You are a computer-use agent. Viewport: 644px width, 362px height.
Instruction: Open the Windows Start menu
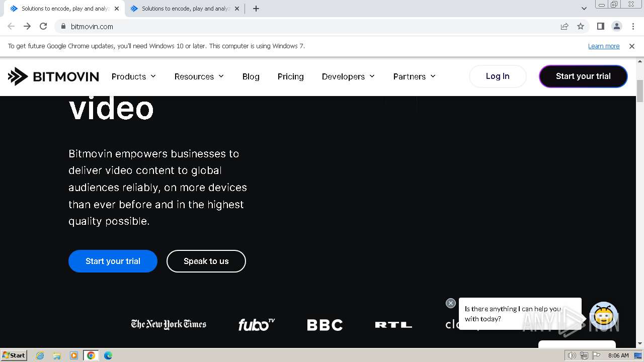(x=14, y=355)
